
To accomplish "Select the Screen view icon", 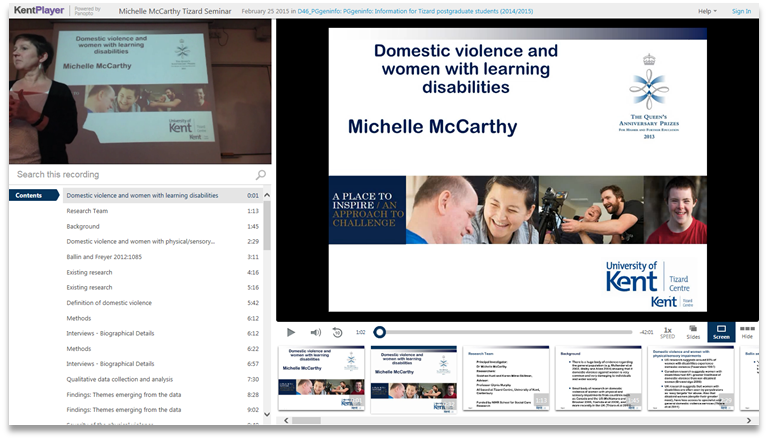I will pos(721,332).
